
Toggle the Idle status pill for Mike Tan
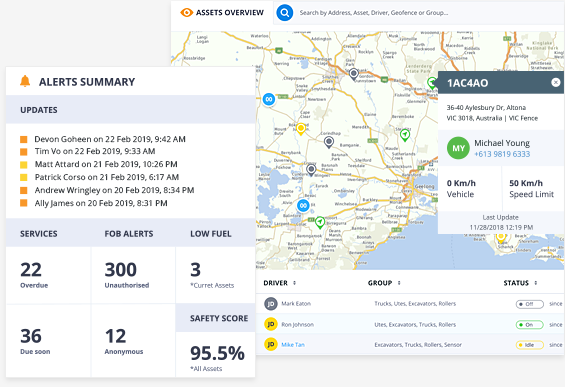[x=529, y=345]
